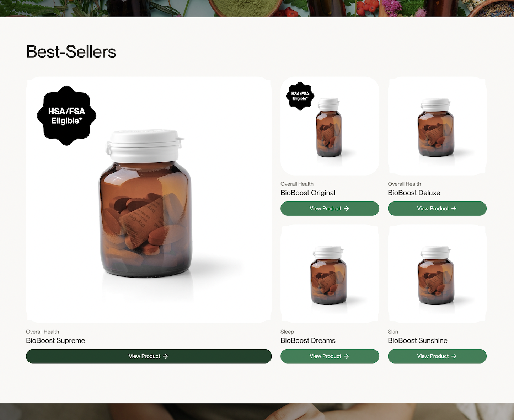Image resolution: width=514 pixels, height=420 pixels.
Task: Click the arrow icon in BioBoost Original's button
Action: (346, 209)
